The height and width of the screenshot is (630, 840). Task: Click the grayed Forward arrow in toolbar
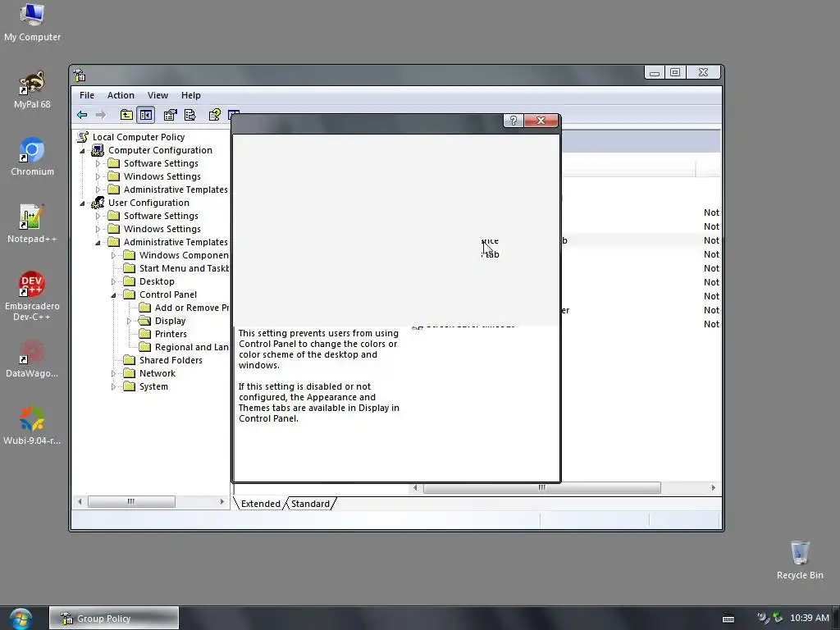click(x=101, y=115)
